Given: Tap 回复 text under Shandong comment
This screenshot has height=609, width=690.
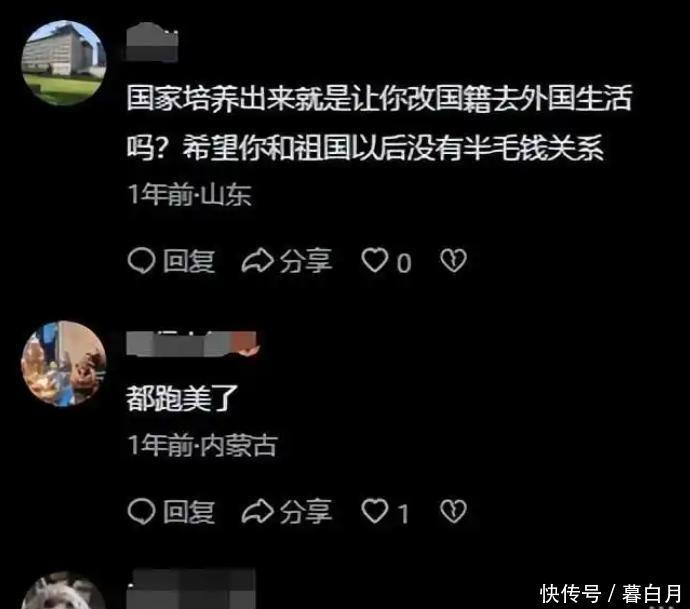Looking at the screenshot, I should coord(189,261).
